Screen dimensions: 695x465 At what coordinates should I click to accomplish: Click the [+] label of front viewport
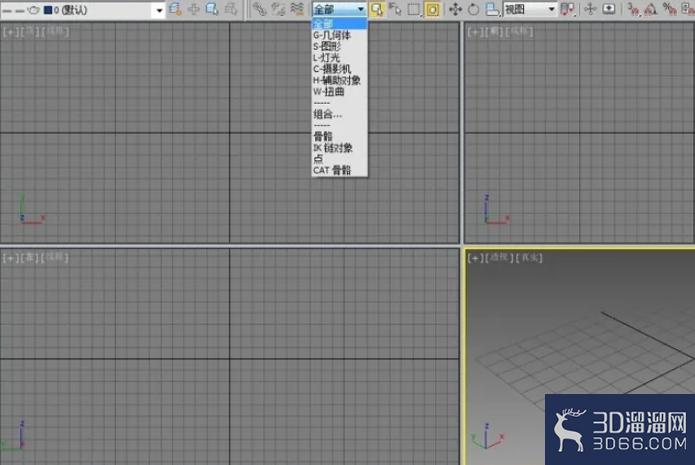pyautogui.click(x=475, y=32)
